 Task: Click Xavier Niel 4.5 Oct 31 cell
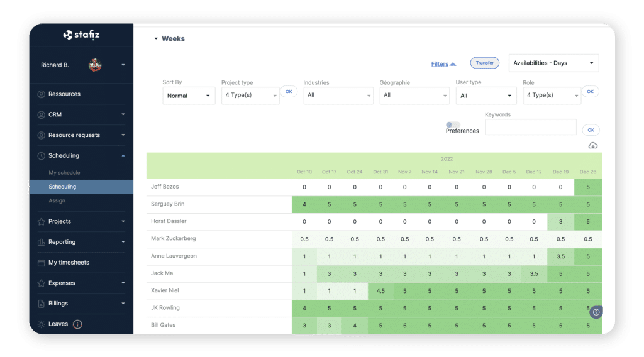pyautogui.click(x=380, y=291)
